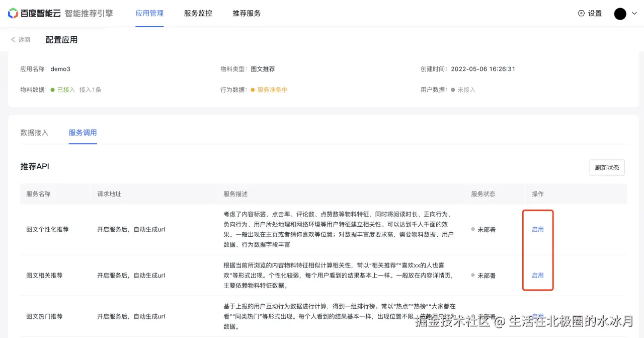Viewport: 644px width, 338px height.
Task: Open 推荐服务 menu
Action: tap(247, 14)
